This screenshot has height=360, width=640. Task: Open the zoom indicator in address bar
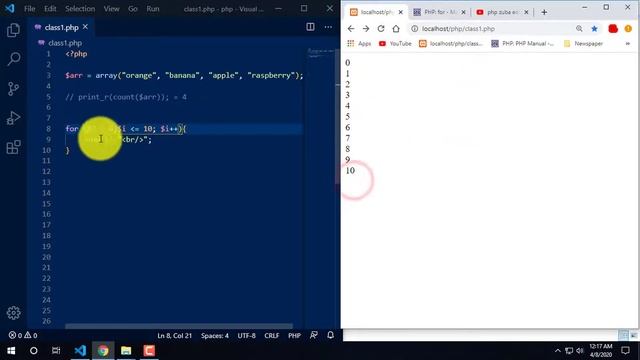pyautogui.click(x=579, y=29)
